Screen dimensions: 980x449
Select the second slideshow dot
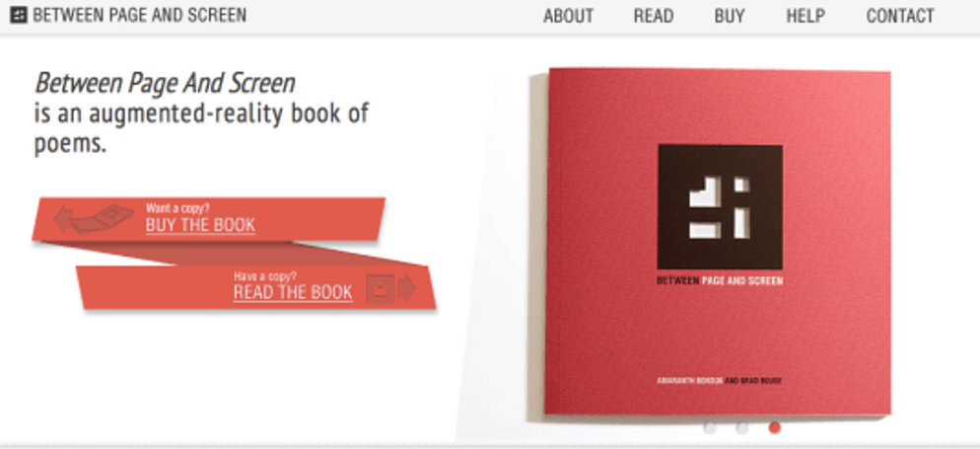click(741, 428)
